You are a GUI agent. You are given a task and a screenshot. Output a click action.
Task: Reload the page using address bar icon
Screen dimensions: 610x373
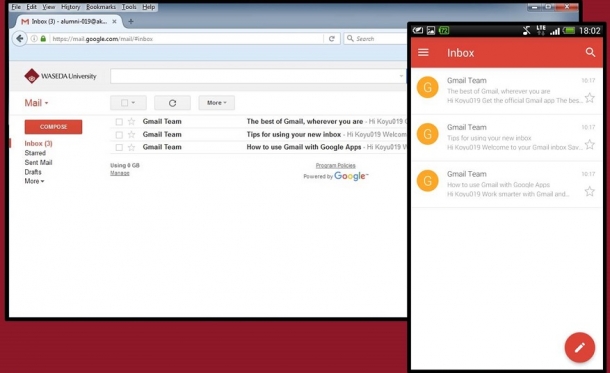pos(331,39)
